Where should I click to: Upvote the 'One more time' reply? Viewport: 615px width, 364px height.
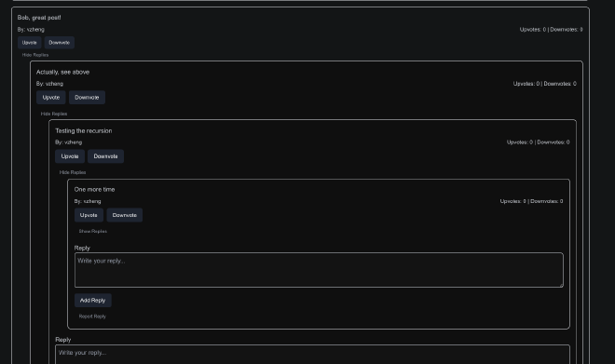pyautogui.click(x=89, y=215)
